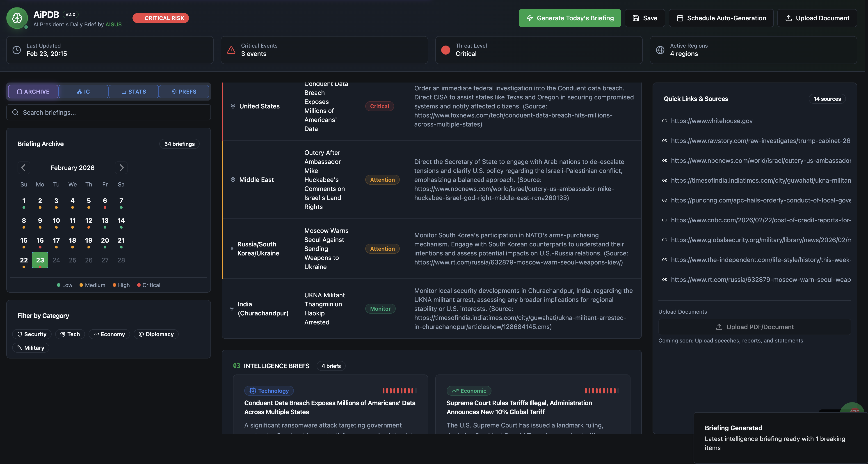Click the warning triangle Critical Events icon

click(x=231, y=50)
